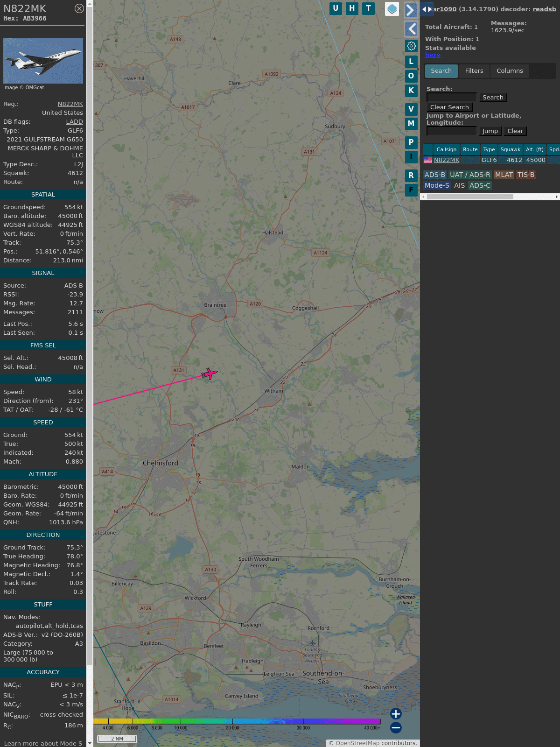Toggle the K map button
The width and height of the screenshot is (560, 747).
pos(411,90)
